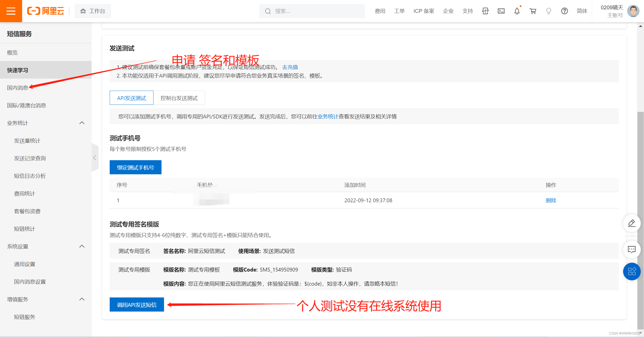Open the 支持 menu

[467, 11]
